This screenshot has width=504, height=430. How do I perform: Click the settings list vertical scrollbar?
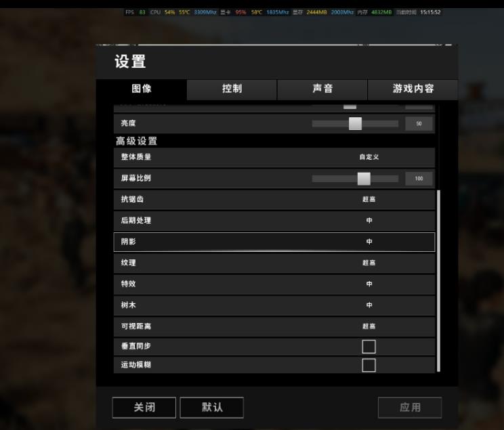point(438,281)
